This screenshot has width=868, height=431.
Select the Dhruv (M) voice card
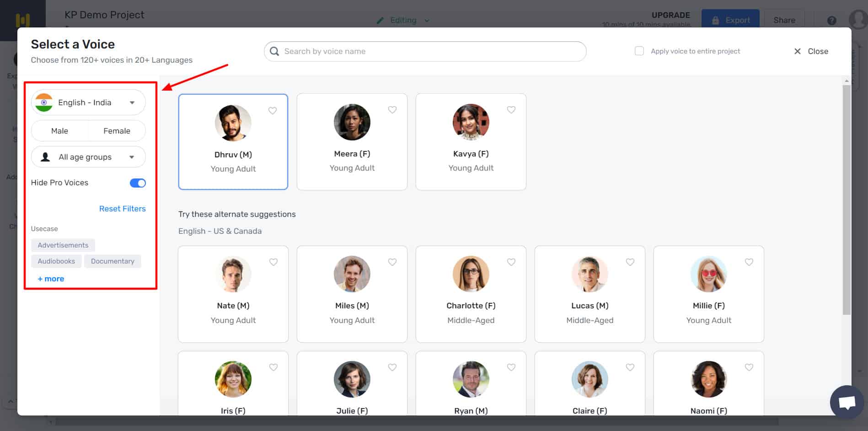point(233,142)
